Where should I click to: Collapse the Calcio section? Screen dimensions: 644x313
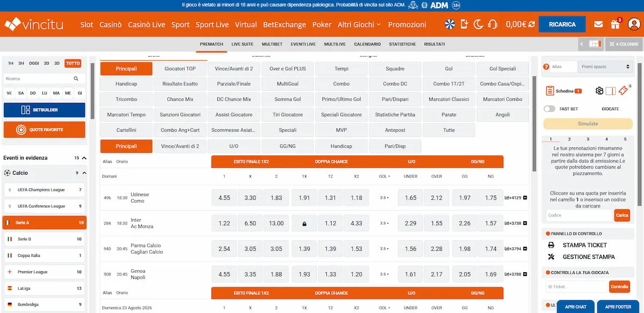[84, 173]
